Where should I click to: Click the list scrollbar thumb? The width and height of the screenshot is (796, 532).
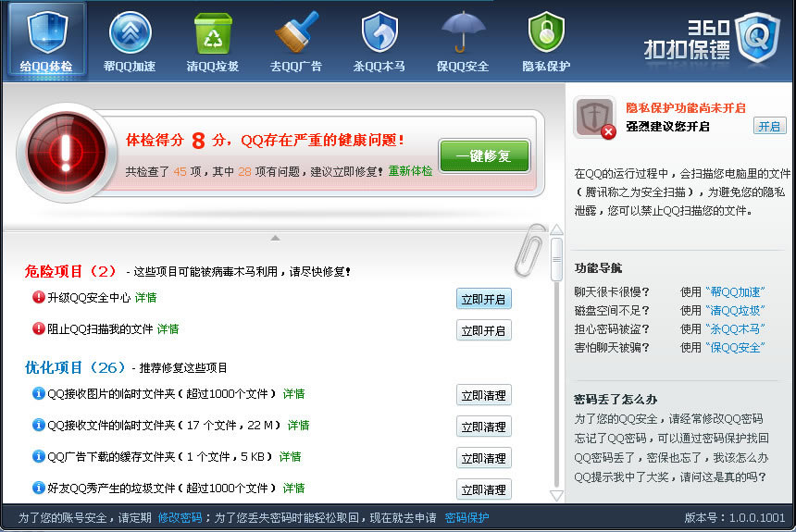click(556, 259)
